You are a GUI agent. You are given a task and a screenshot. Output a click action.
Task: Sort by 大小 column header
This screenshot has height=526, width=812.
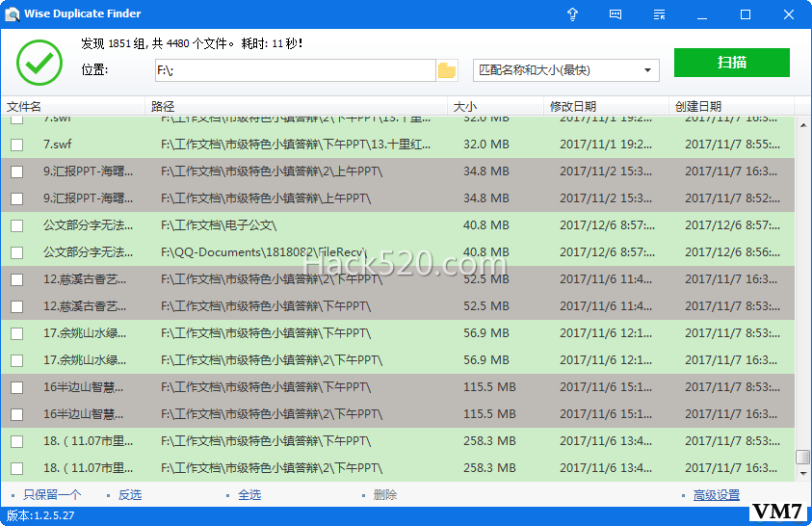click(x=496, y=107)
